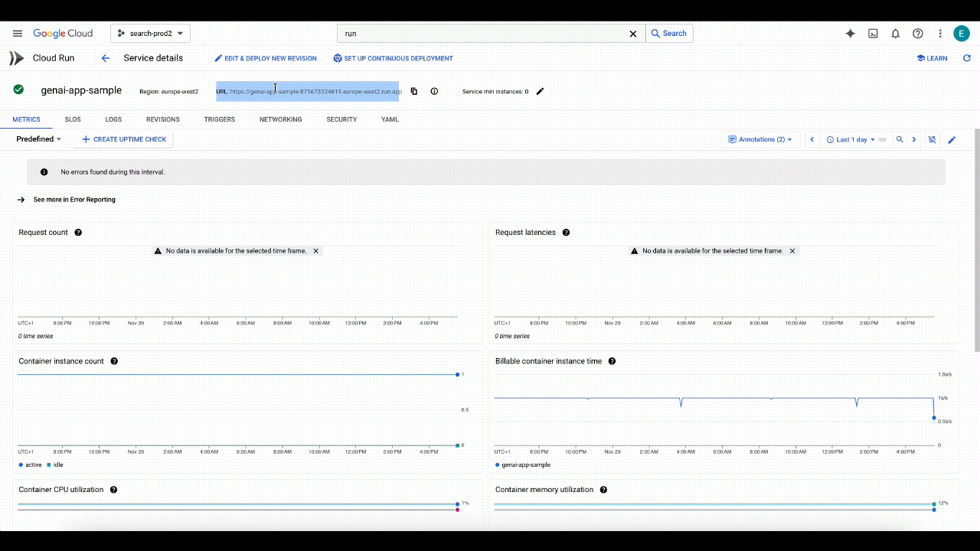
Task: Switch to the REVISIONS tab
Action: pos(162,119)
